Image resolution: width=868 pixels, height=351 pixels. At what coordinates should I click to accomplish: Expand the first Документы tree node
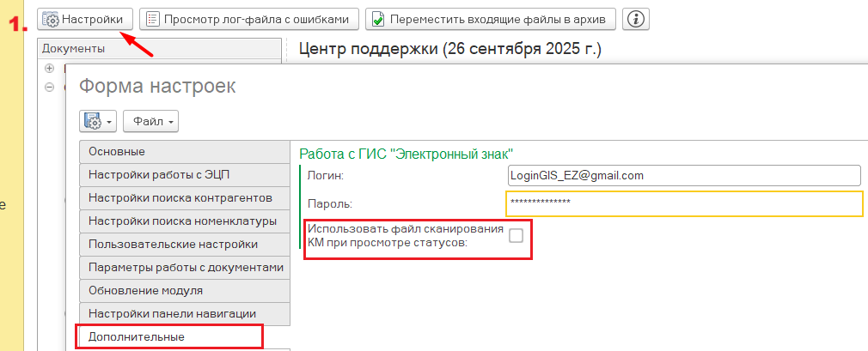pyautogui.click(x=49, y=68)
